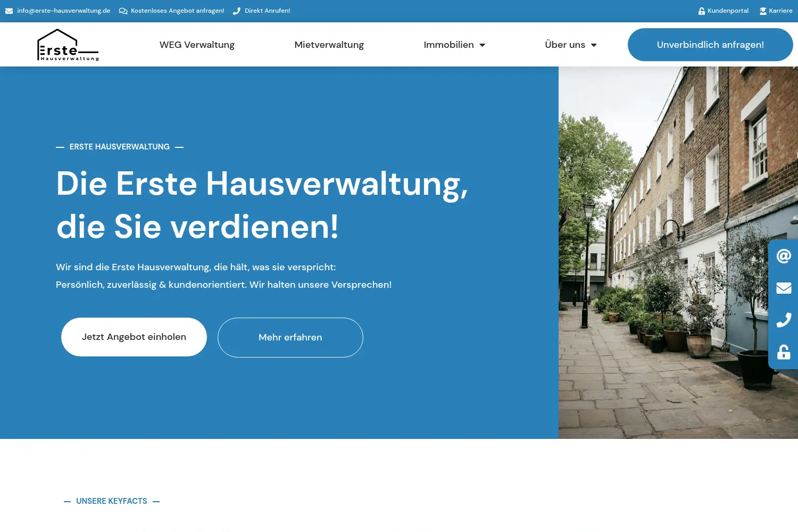The height and width of the screenshot is (532, 798).
Task: Click the heading Die Erste Hausverwaltung, die Sie verdienen!
Action: (262, 205)
